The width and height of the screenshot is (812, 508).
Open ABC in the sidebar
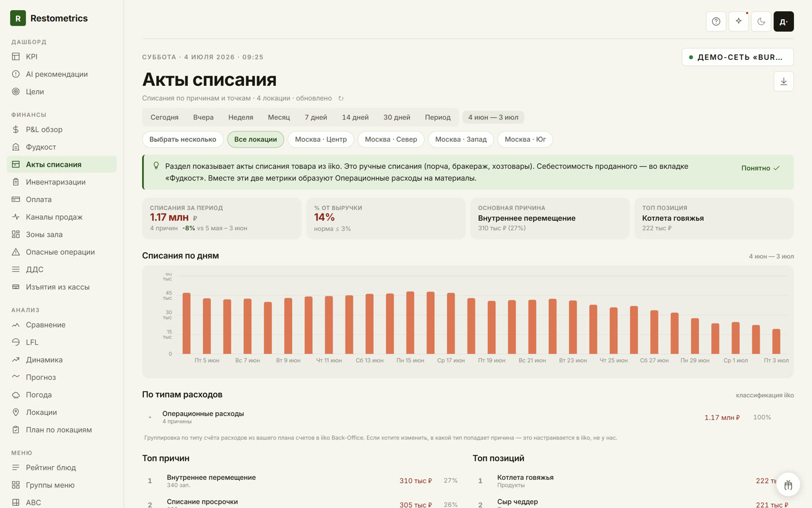(61, 501)
